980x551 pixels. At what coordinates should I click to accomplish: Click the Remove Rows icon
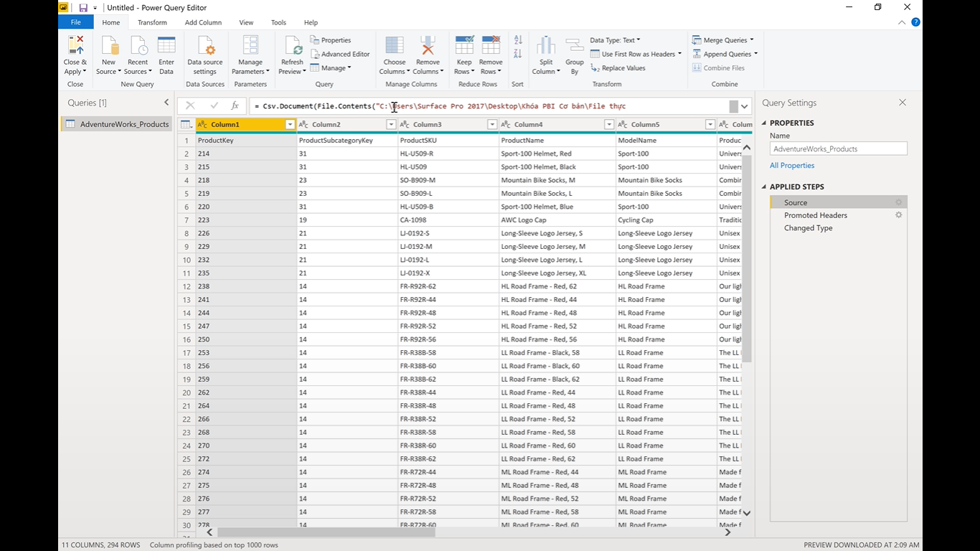[x=491, y=46]
